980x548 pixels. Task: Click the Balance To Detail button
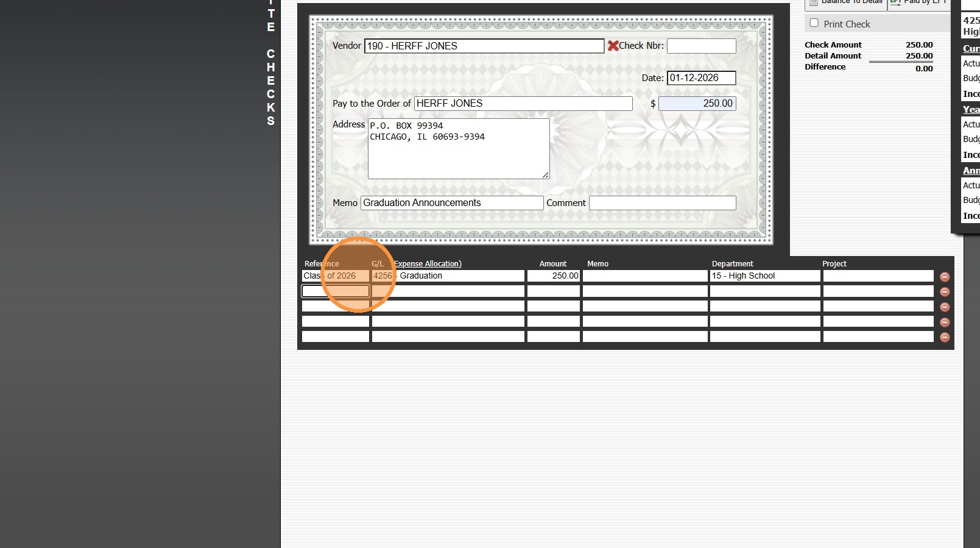click(x=846, y=3)
